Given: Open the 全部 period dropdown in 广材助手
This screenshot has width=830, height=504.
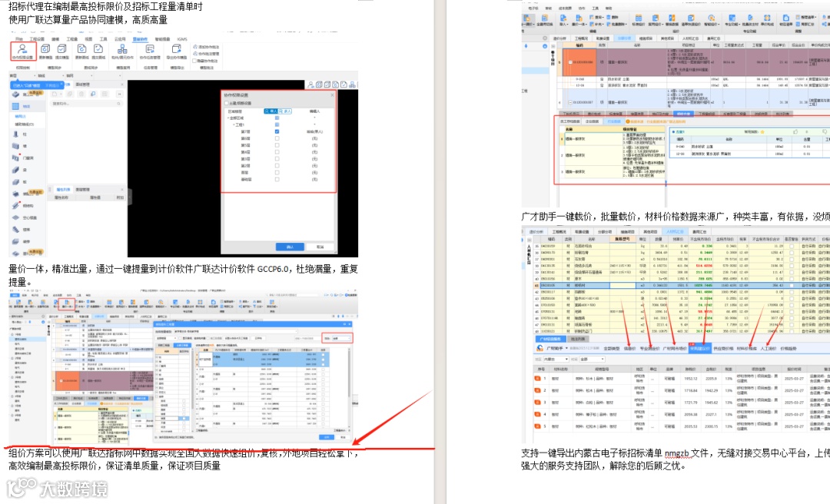Looking at the screenshot, I should 593,359.
